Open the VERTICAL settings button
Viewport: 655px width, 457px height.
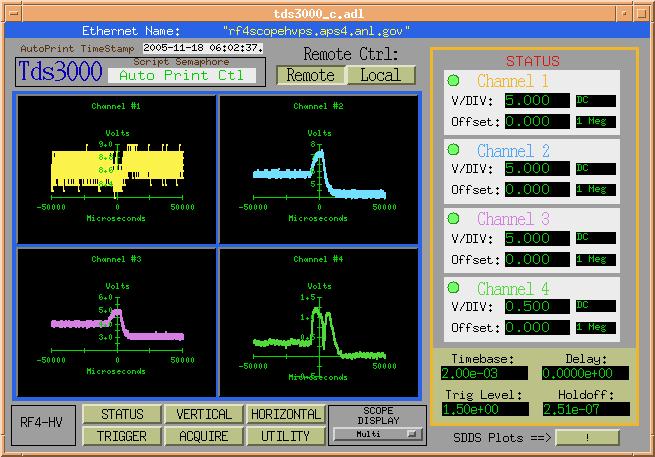(203, 414)
